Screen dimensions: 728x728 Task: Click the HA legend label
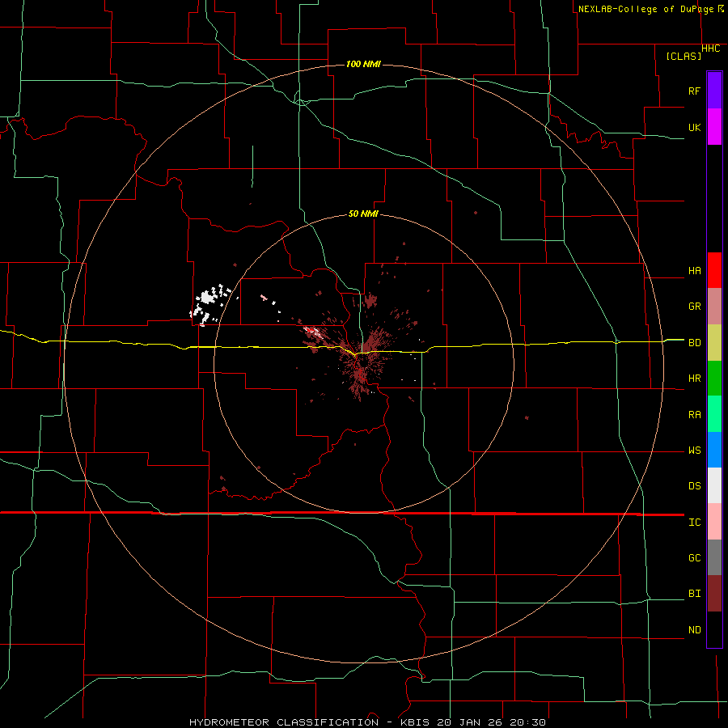coord(694,270)
